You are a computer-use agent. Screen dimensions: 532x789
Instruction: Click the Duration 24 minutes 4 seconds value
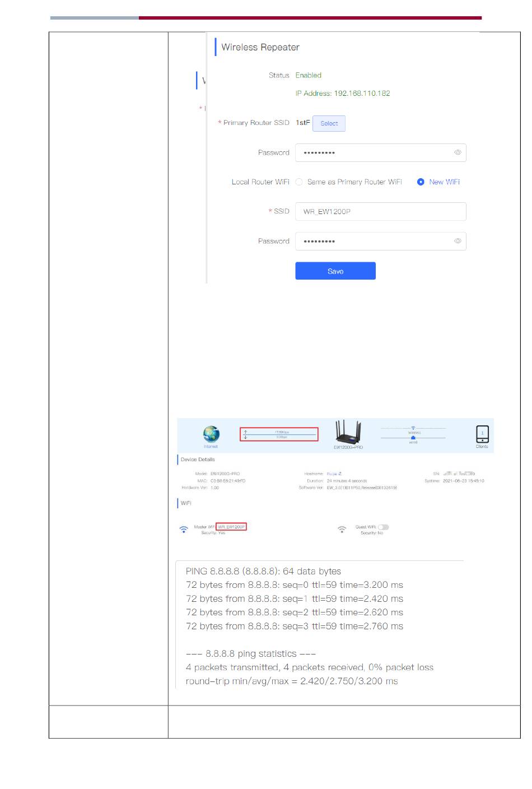(x=347, y=481)
